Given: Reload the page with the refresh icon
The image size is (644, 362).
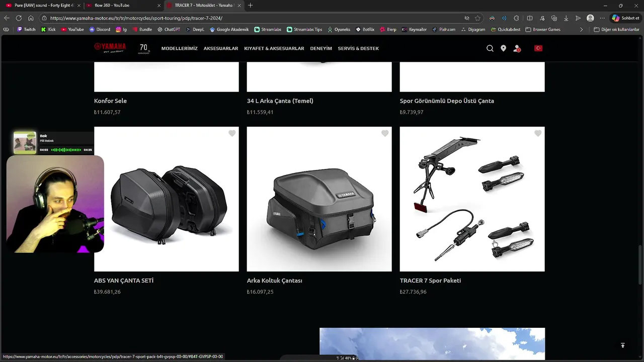Looking at the screenshot, I should pos(19,18).
